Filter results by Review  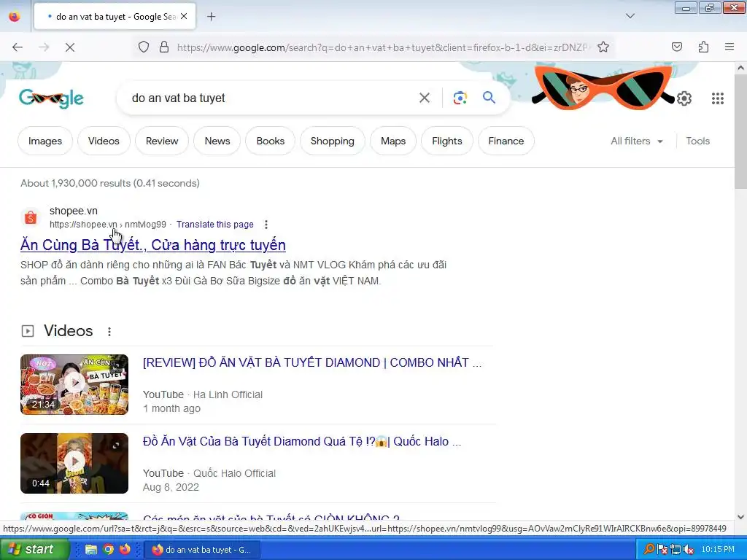162,141
